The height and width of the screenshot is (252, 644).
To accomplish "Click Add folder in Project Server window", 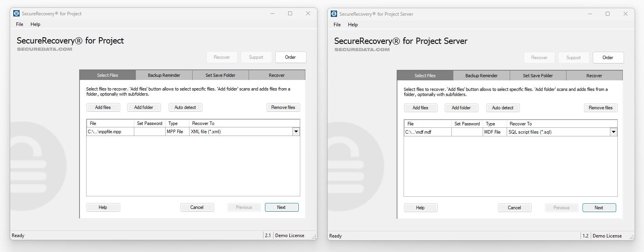I will point(461,108).
